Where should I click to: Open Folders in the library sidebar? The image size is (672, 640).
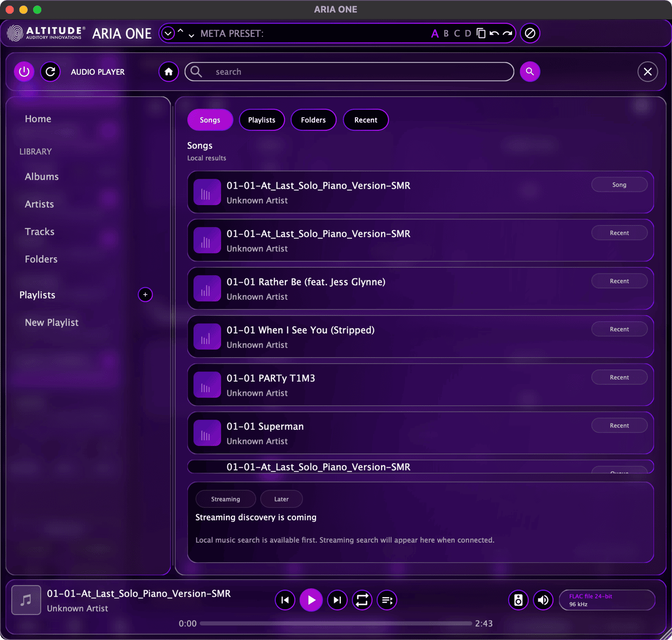41,259
